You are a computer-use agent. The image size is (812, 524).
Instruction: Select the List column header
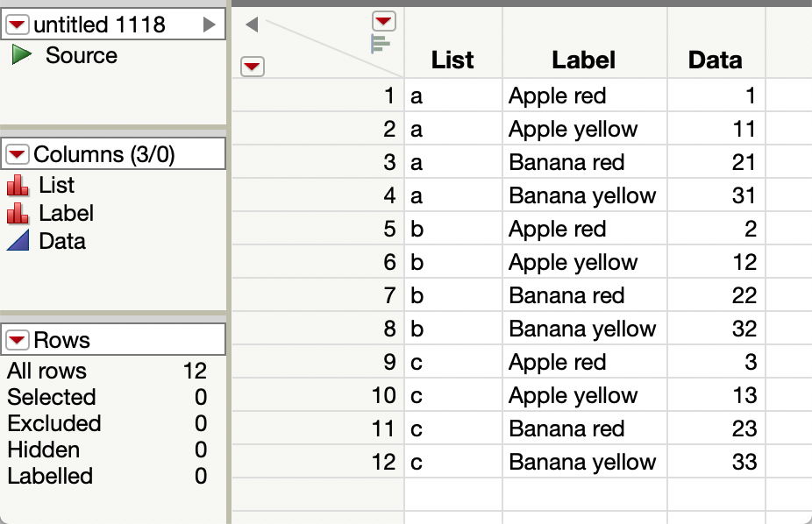pyautogui.click(x=452, y=60)
